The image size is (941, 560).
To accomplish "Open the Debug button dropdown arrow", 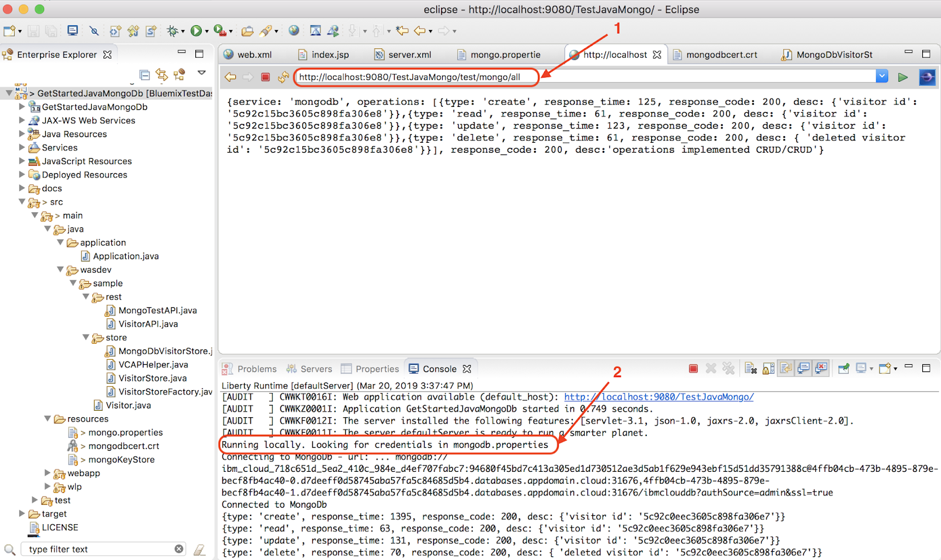I will (x=182, y=32).
